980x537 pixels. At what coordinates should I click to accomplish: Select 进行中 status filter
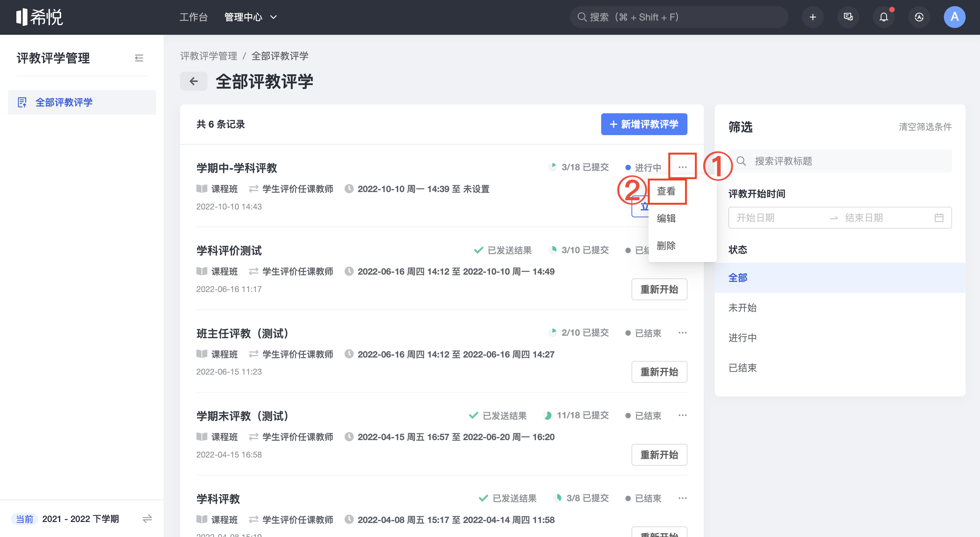[840, 338]
